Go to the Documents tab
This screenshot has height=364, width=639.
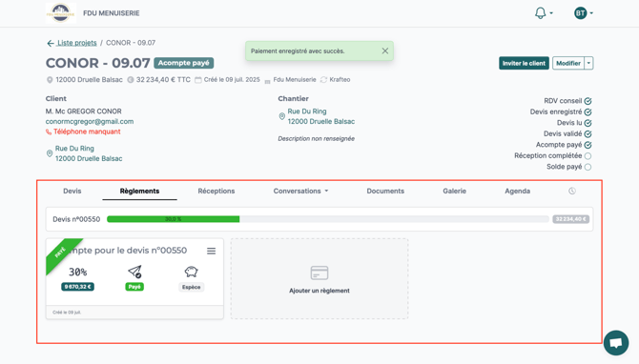[385, 191]
